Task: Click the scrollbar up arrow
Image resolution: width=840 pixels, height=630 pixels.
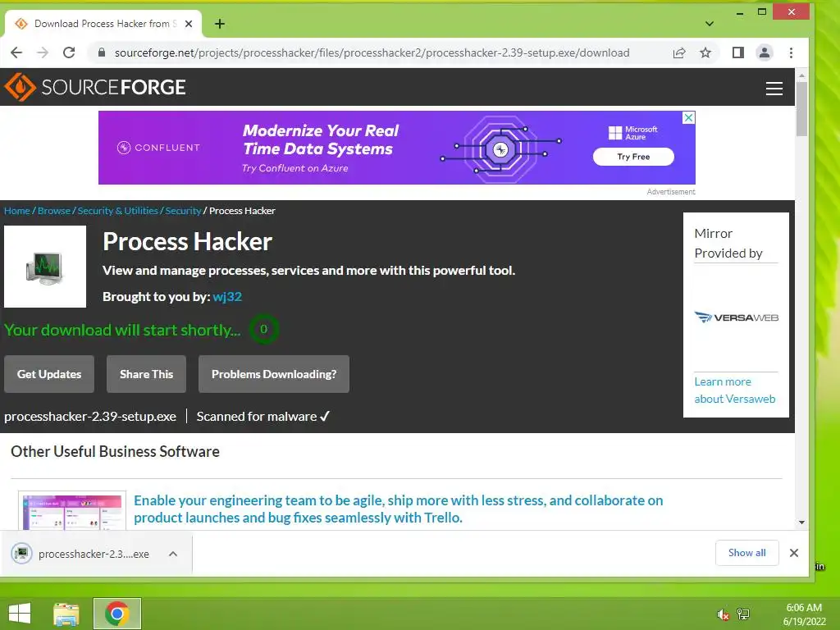Action: click(801, 76)
